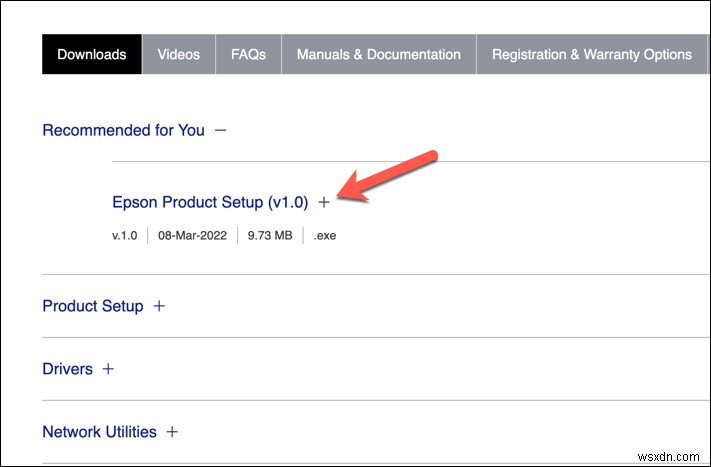The height and width of the screenshot is (467, 711).
Task: Expand the Drivers section plus icon
Action: pos(108,369)
